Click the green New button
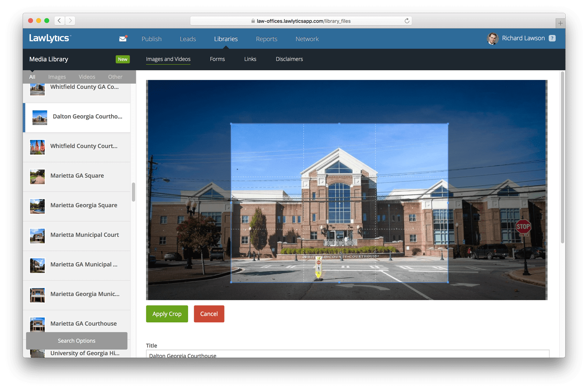588x390 pixels. click(x=123, y=59)
